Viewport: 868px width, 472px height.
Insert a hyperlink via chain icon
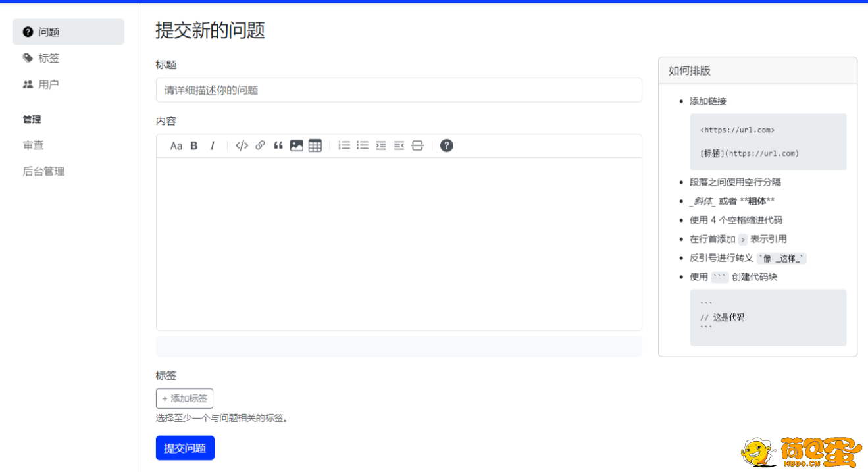pyautogui.click(x=260, y=146)
